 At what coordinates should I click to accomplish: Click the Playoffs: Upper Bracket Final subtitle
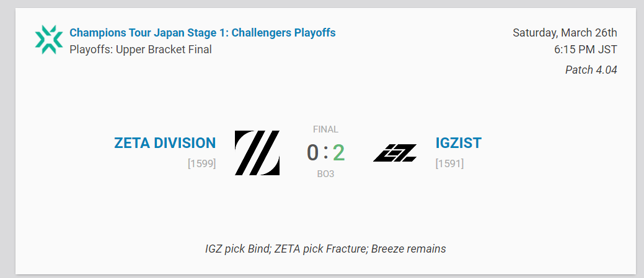coord(141,50)
